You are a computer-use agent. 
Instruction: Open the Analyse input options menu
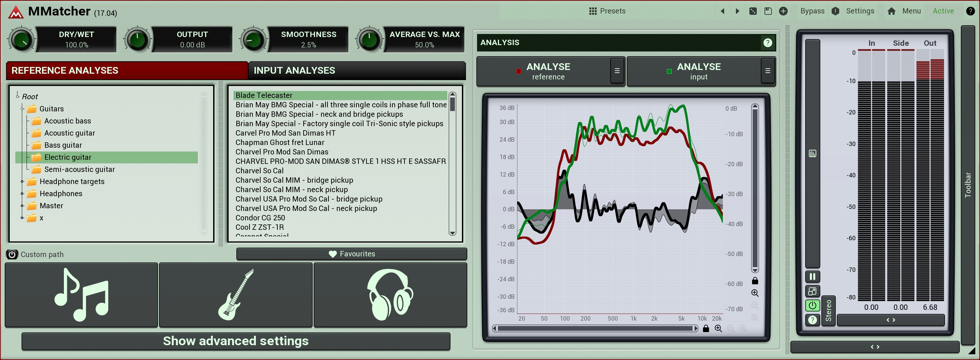click(767, 71)
